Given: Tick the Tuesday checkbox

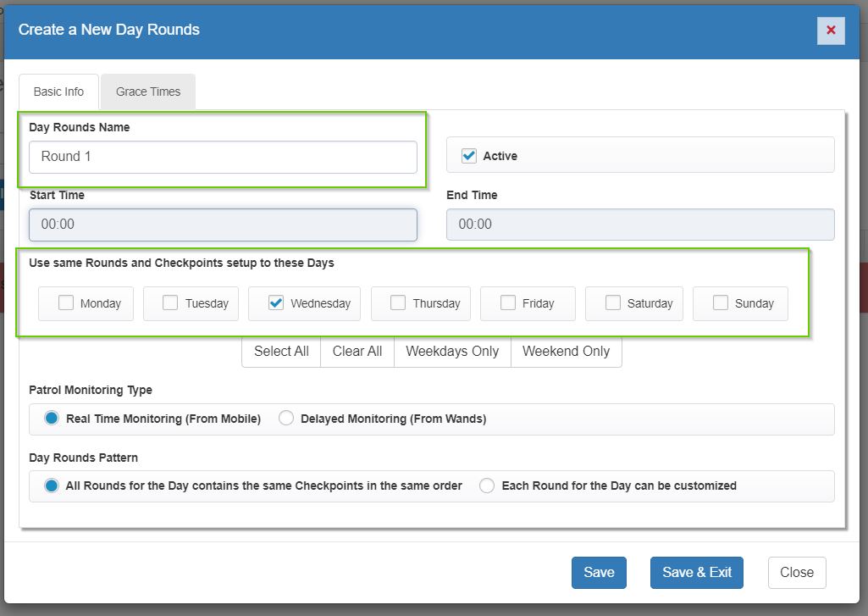Looking at the screenshot, I should click(x=170, y=303).
